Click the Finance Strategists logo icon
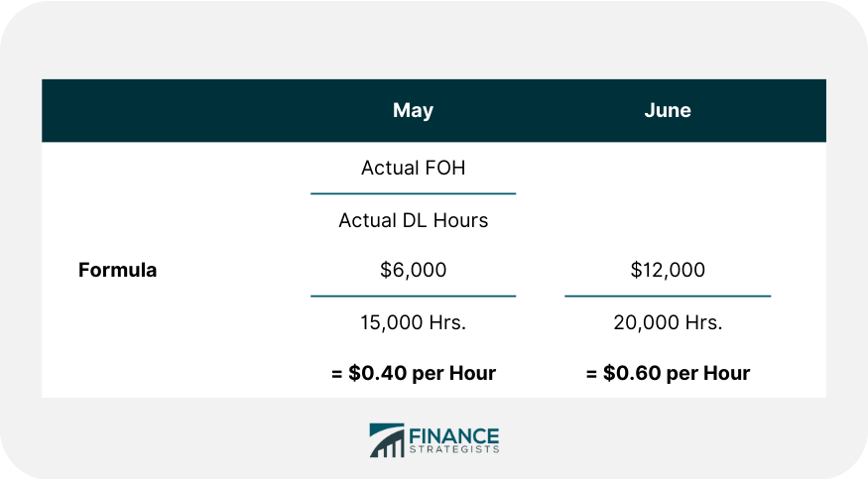This screenshot has width=868, height=481. pos(386,440)
